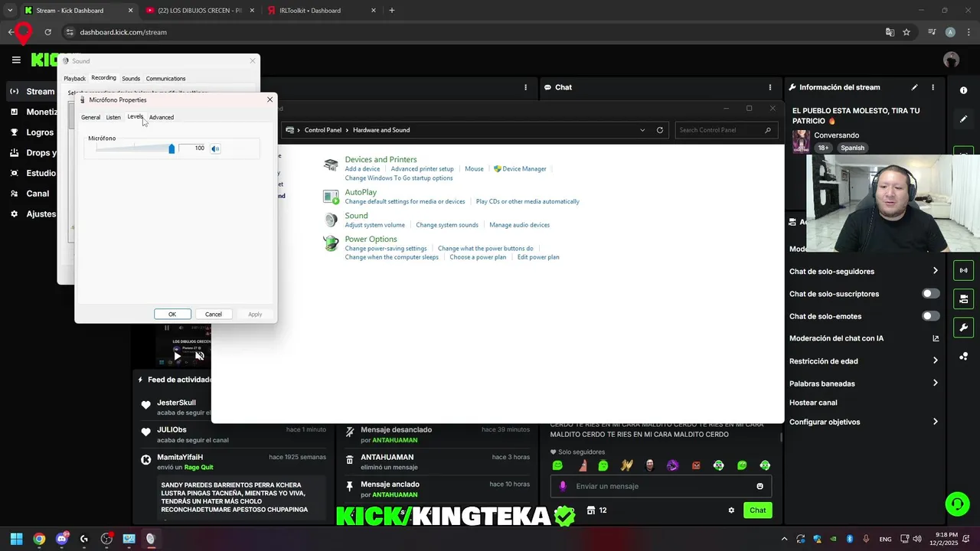Click Adjust system volume link
The height and width of the screenshot is (551, 980).
375,225
